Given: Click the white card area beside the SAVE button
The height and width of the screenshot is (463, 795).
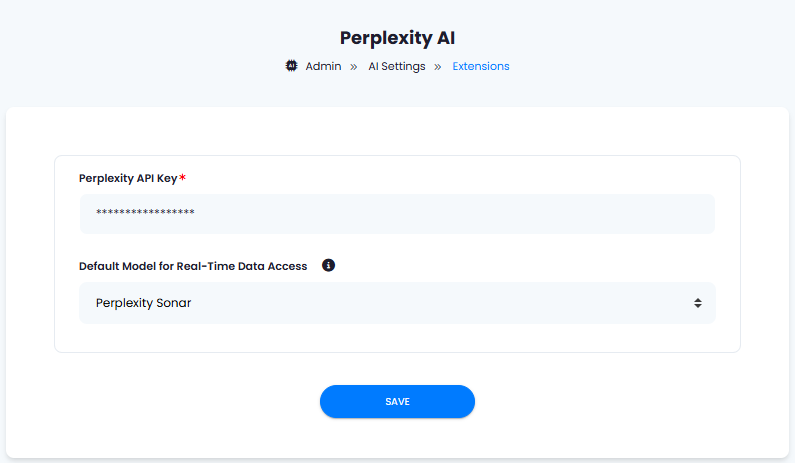Looking at the screenshot, I should (x=608, y=402).
